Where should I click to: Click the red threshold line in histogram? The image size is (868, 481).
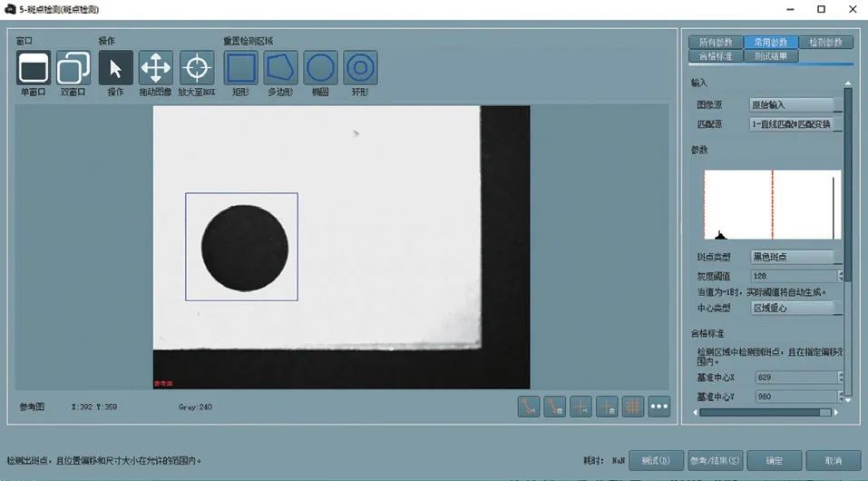(x=772, y=204)
